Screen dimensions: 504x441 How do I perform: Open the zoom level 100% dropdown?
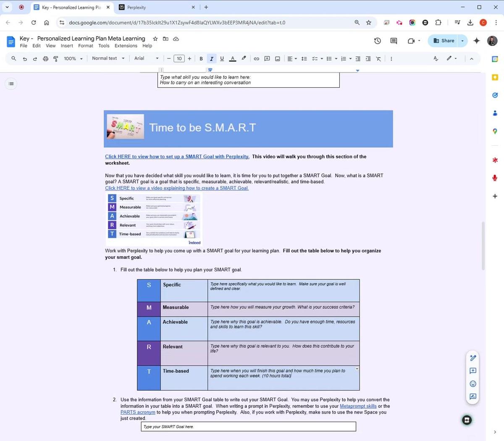[73, 59]
